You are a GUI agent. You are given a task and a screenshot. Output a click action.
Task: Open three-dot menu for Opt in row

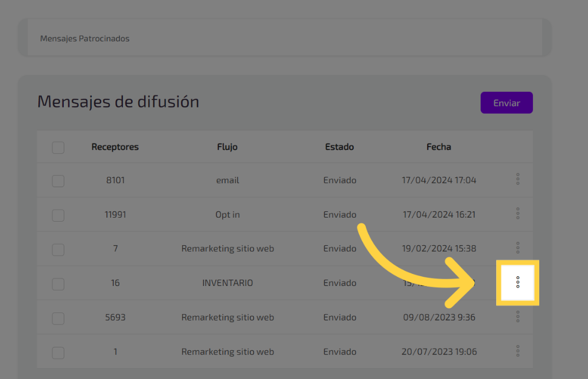click(x=518, y=214)
